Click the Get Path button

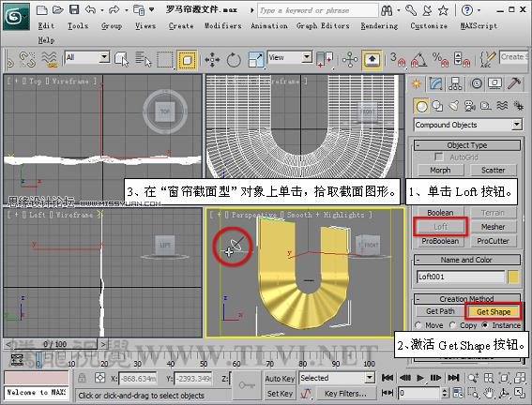click(440, 311)
